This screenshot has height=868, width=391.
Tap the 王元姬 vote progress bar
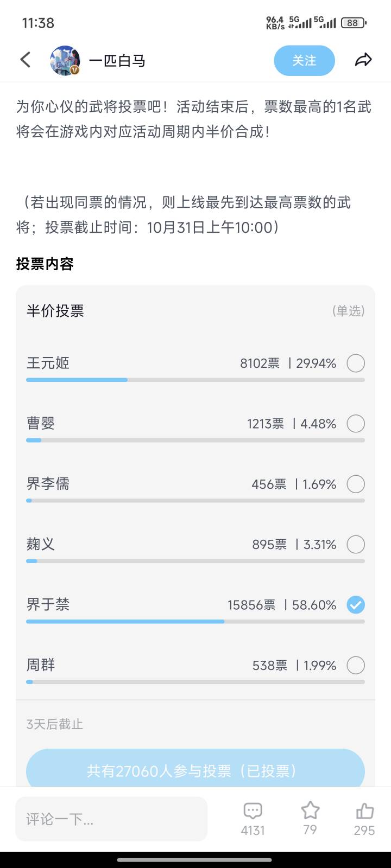point(195,380)
